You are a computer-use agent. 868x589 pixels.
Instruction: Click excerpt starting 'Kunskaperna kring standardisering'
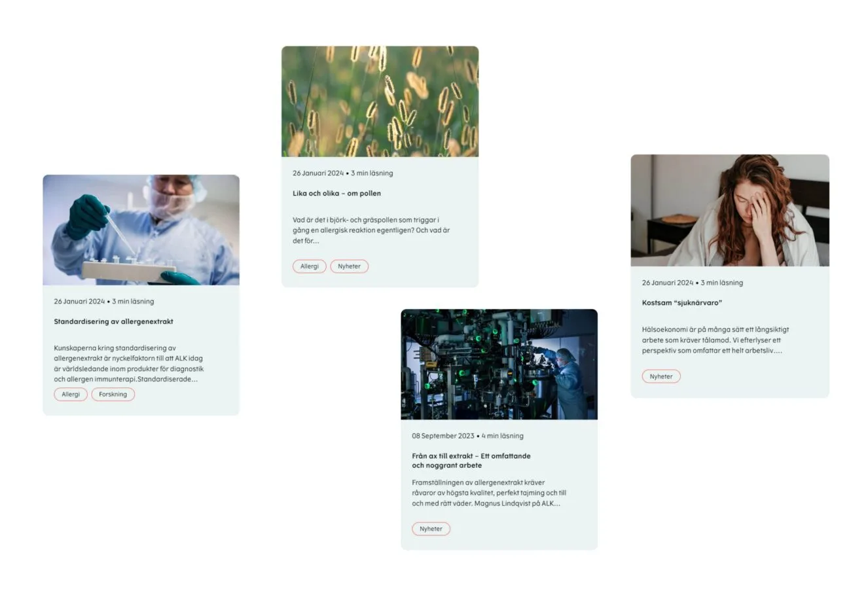point(129,363)
